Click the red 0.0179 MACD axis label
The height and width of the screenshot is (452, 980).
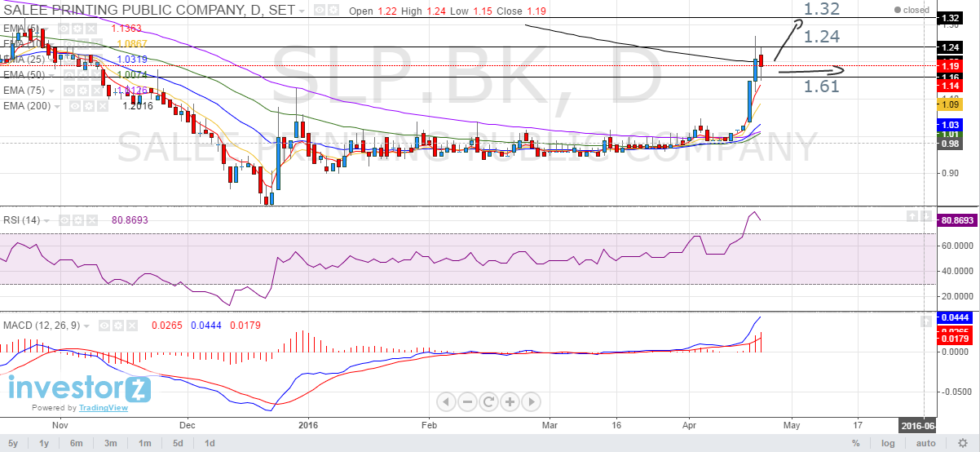[x=953, y=338]
